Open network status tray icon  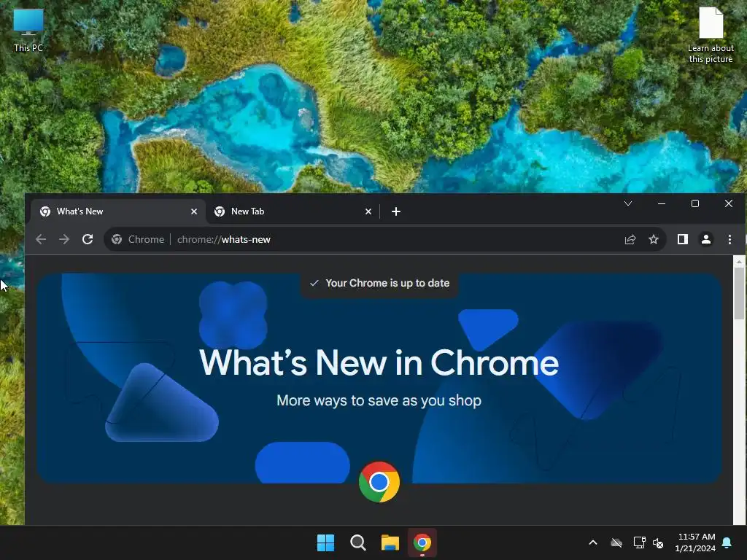coord(639,542)
